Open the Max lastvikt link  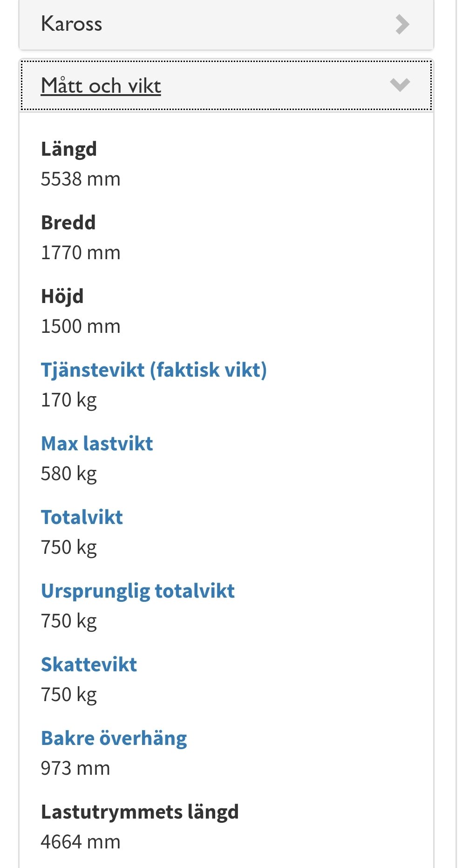click(97, 443)
